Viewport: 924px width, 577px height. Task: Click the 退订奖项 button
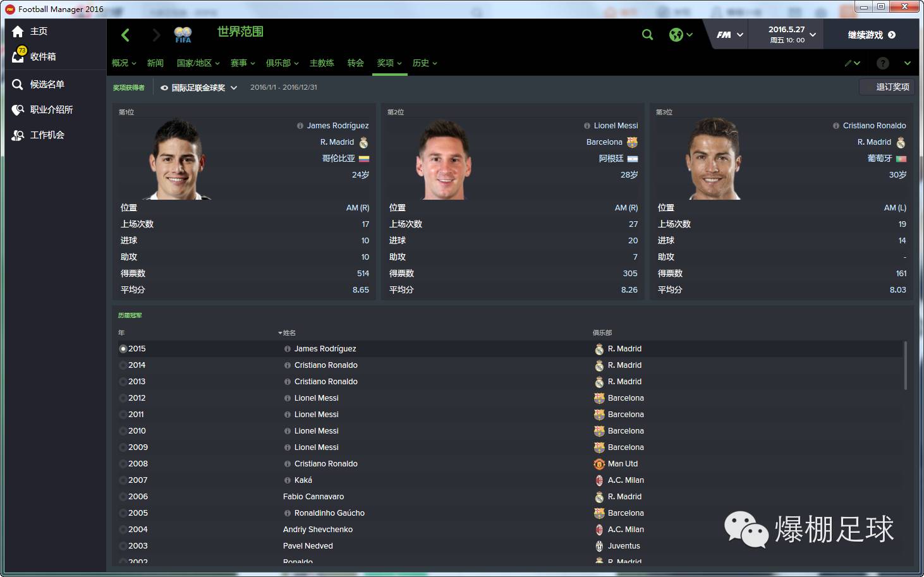pyautogui.click(x=887, y=87)
